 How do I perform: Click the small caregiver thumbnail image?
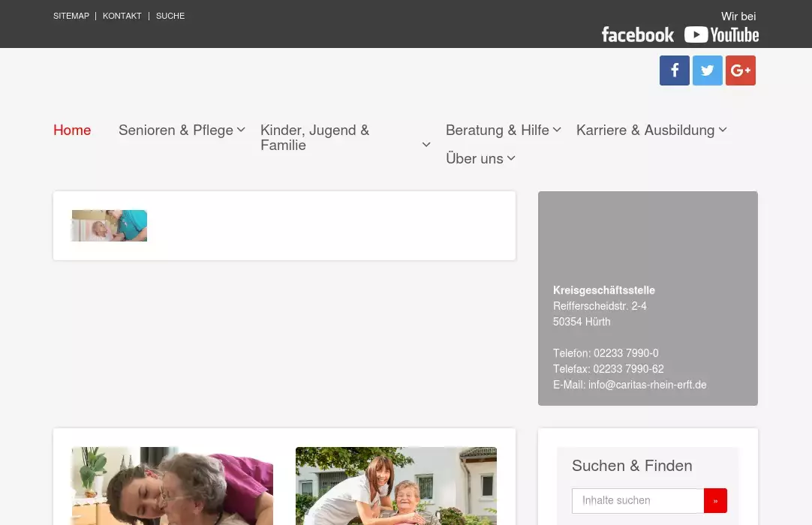[x=110, y=226]
